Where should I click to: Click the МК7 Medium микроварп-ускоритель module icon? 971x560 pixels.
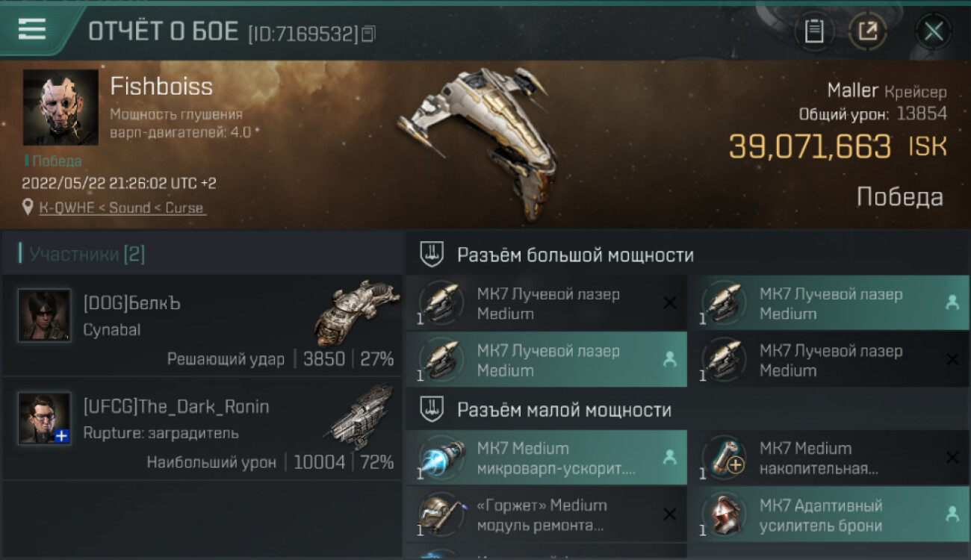(x=441, y=458)
